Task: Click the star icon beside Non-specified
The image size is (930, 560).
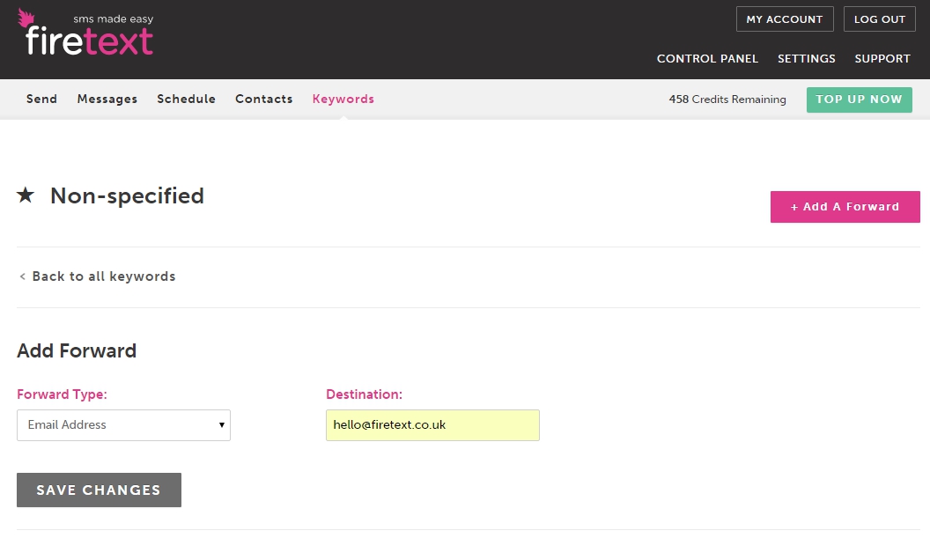Action: [26, 195]
